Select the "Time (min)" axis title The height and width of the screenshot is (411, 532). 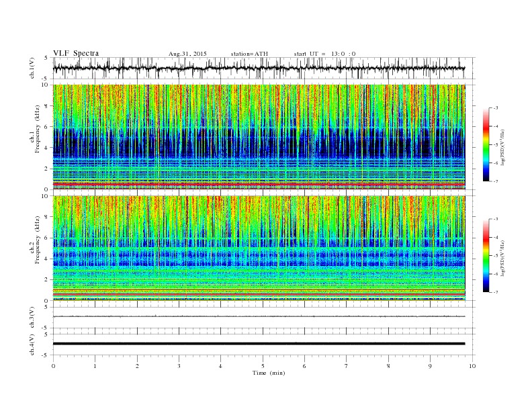click(269, 373)
